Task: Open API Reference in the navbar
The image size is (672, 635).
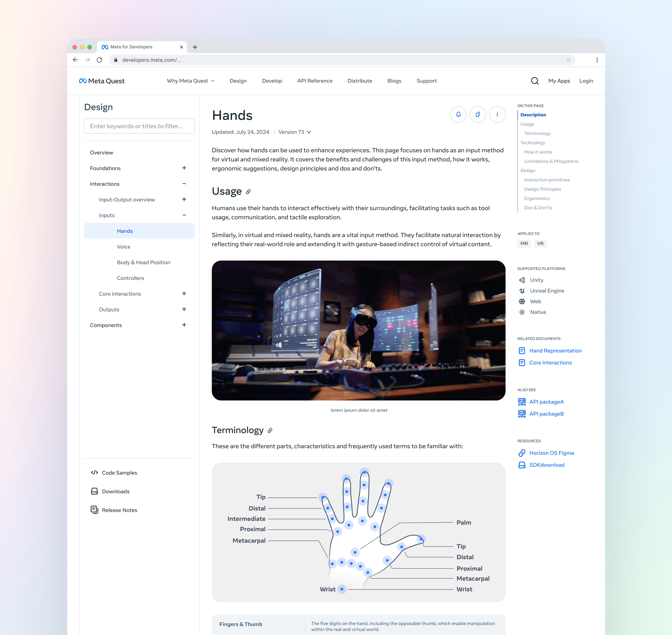Action: click(x=315, y=81)
